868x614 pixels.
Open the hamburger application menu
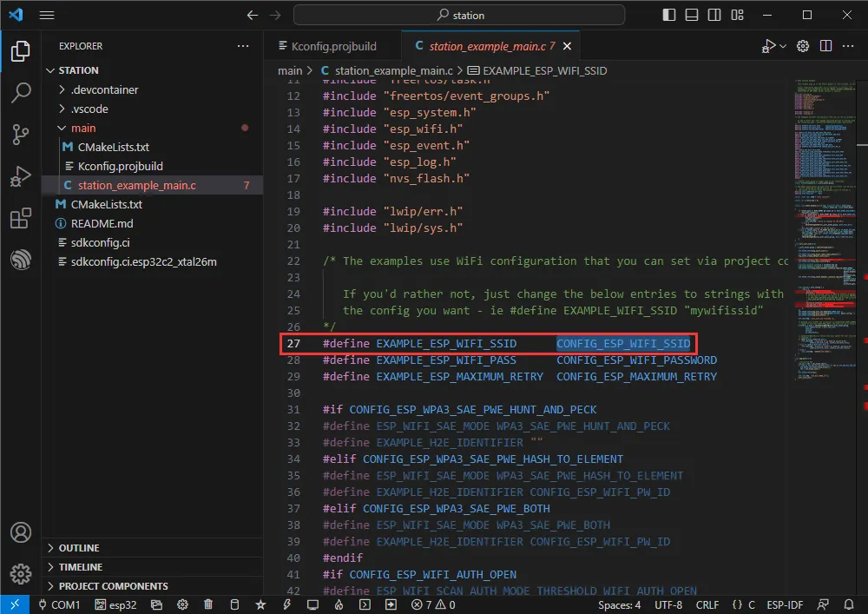[47, 15]
